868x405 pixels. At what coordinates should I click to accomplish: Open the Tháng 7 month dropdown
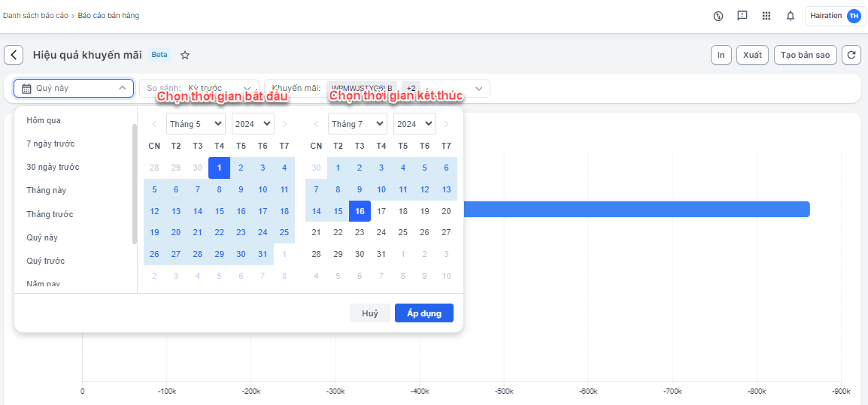(x=357, y=124)
